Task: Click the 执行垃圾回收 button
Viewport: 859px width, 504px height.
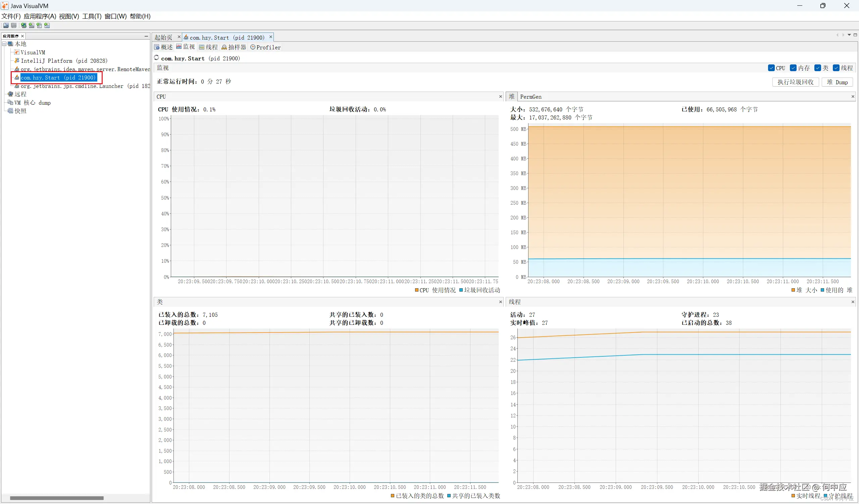Action: tap(795, 82)
